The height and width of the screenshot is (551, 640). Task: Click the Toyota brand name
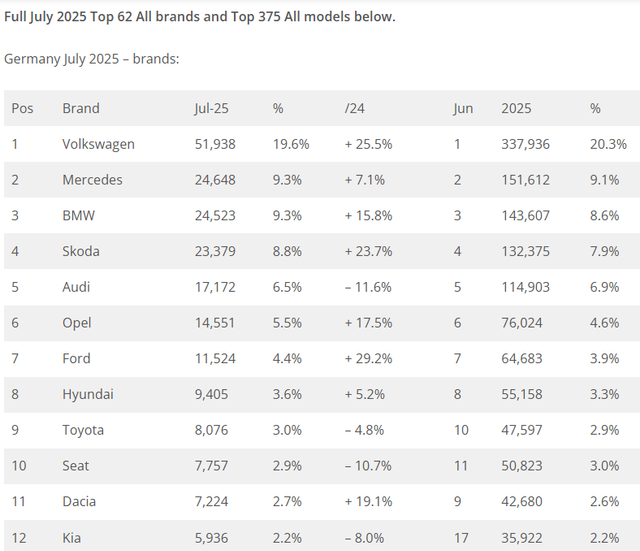83,430
